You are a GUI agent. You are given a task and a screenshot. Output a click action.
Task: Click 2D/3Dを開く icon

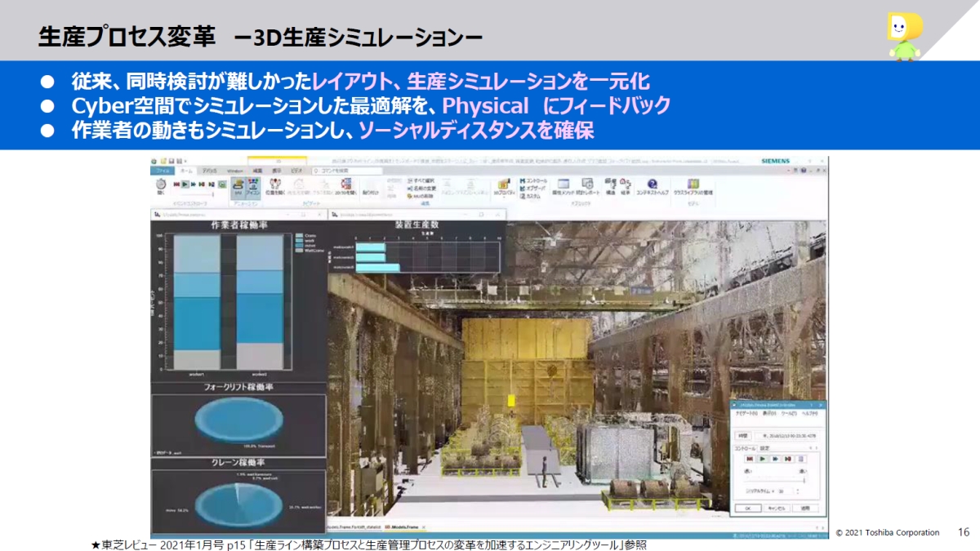point(346,188)
